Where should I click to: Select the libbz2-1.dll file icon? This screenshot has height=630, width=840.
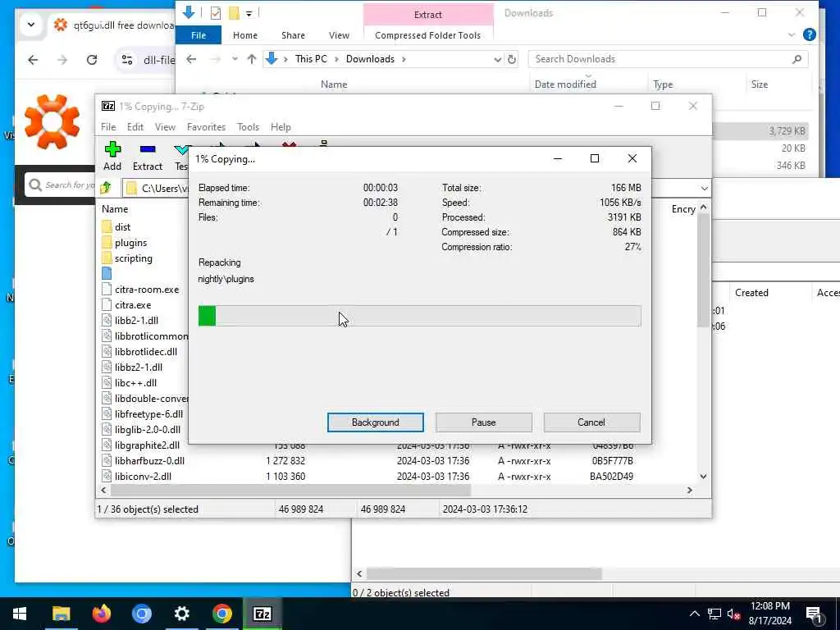(107, 367)
